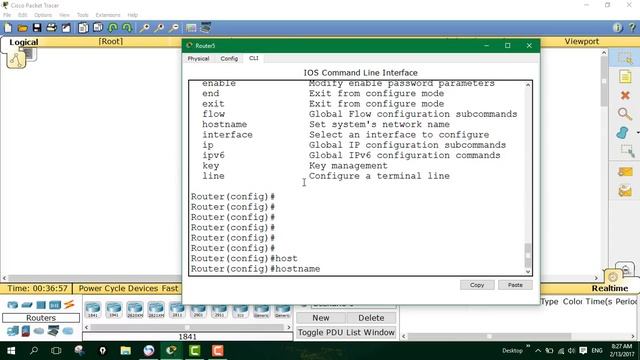Viewport: 640px width, 360px height.
Task: Switch to Realtime mode tab
Action: 610,288
